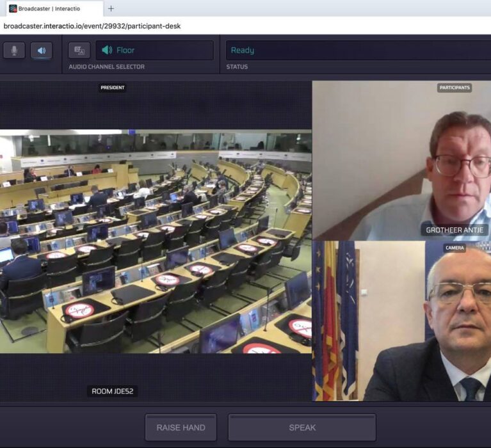The height and width of the screenshot is (448, 491).
Task: Click the Interactio favicon in the tab
Action: coord(12,8)
